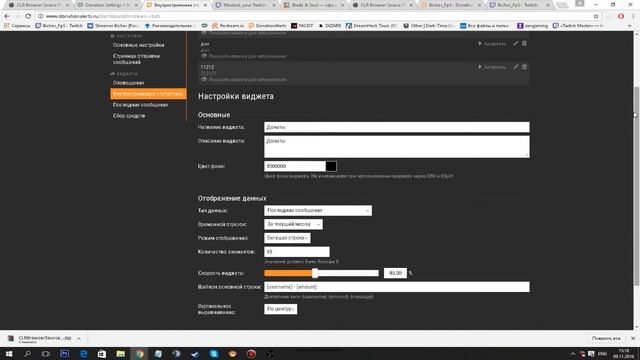Open Skype from taskbar
The height and width of the screenshot is (360, 640).
click(x=214, y=354)
